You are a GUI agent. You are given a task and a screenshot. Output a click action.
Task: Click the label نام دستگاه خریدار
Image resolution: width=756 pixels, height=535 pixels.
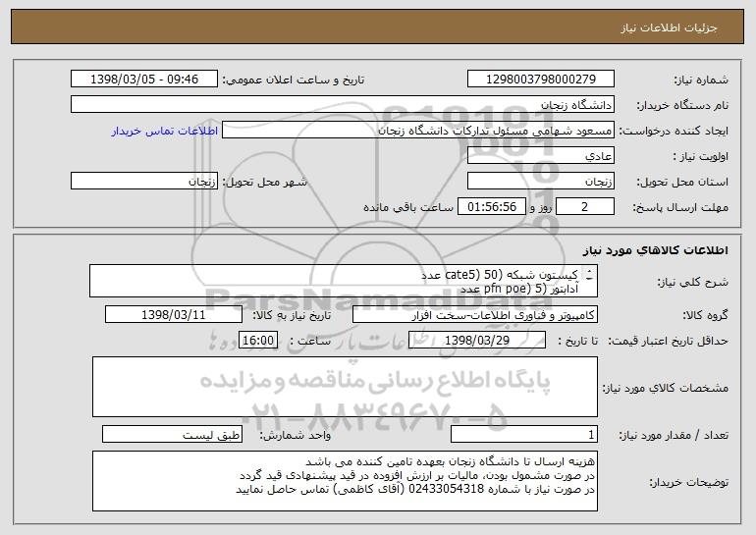pos(682,105)
